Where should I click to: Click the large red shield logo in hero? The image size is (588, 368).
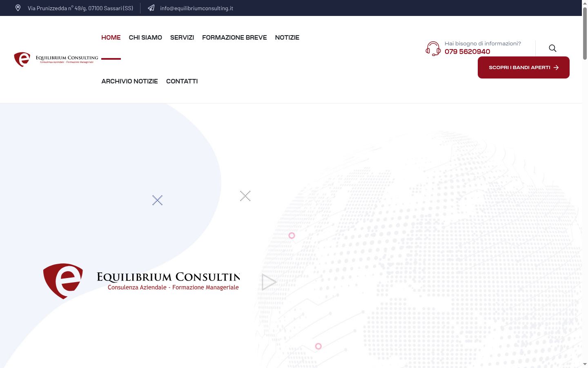[x=63, y=281]
